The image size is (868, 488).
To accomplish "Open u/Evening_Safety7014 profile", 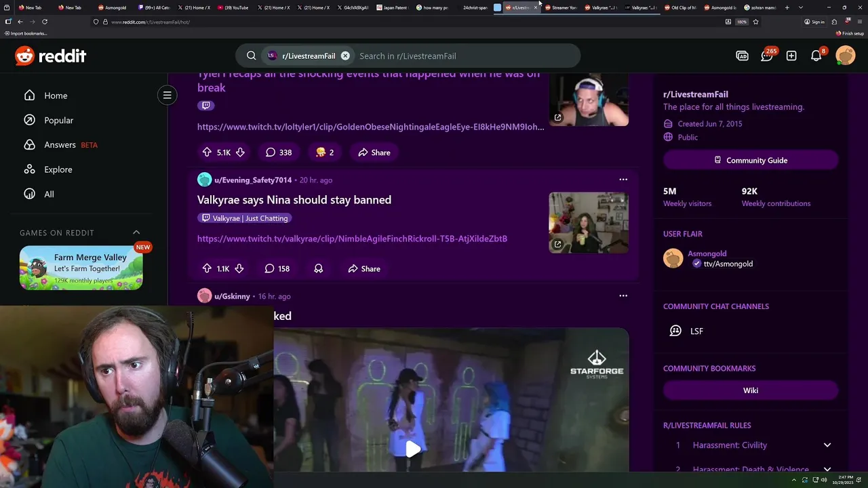I will click(253, 180).
